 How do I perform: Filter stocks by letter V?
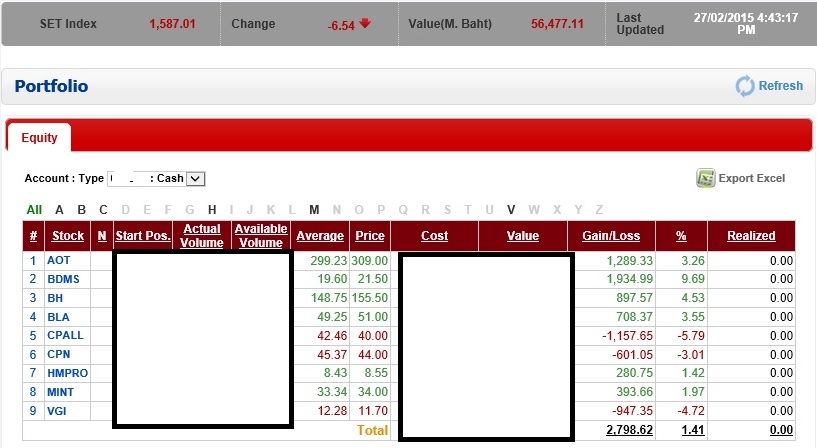(x=511, y=209)
